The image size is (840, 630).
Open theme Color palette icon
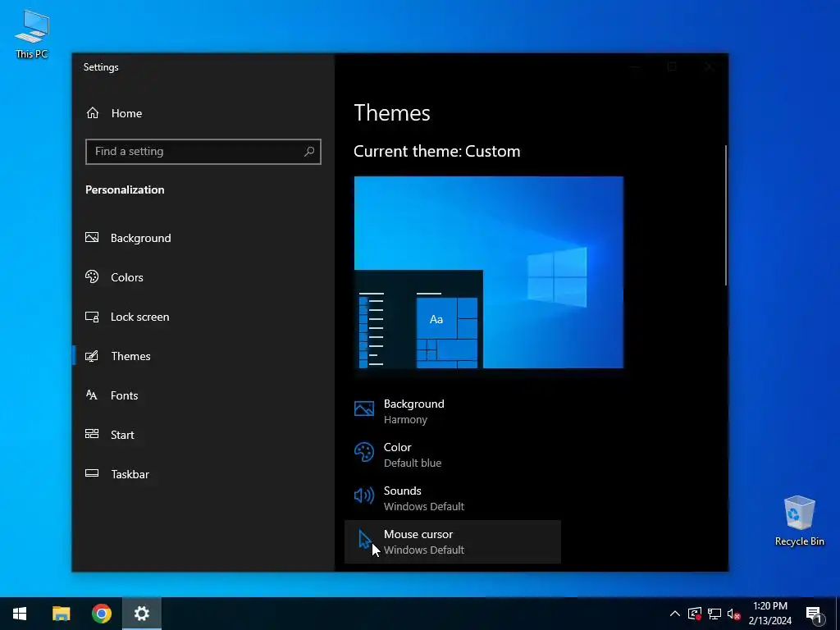[363, 452]
